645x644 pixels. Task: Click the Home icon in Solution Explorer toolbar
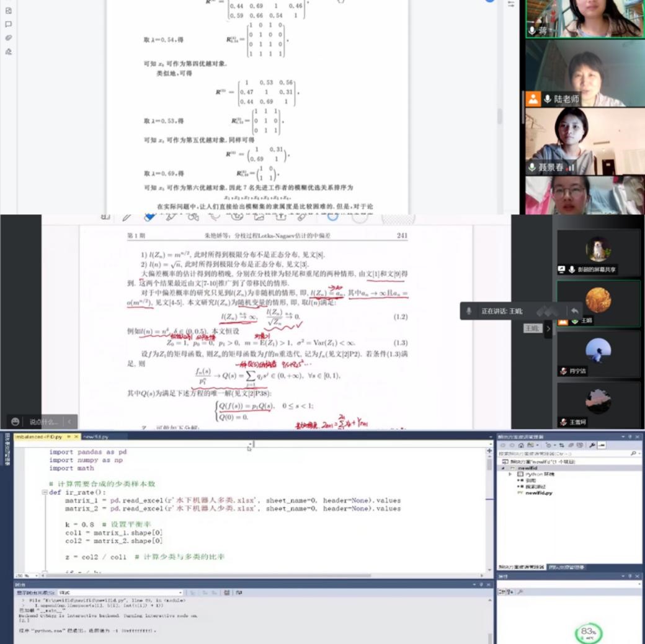(x=521, y=445)
